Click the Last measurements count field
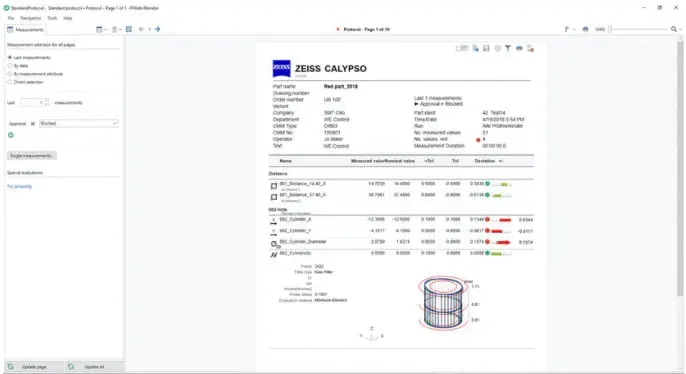686x374 pixels. (x=32, y=102)
